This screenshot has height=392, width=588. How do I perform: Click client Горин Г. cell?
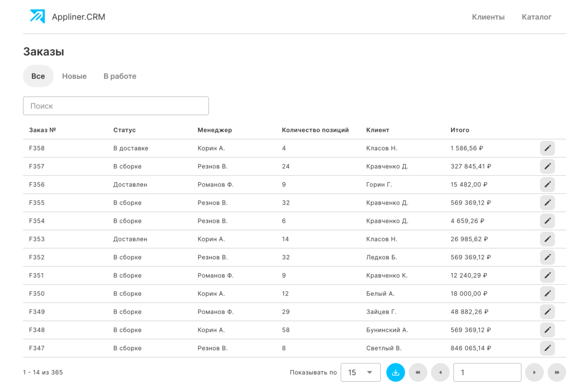tap(379, 184)
